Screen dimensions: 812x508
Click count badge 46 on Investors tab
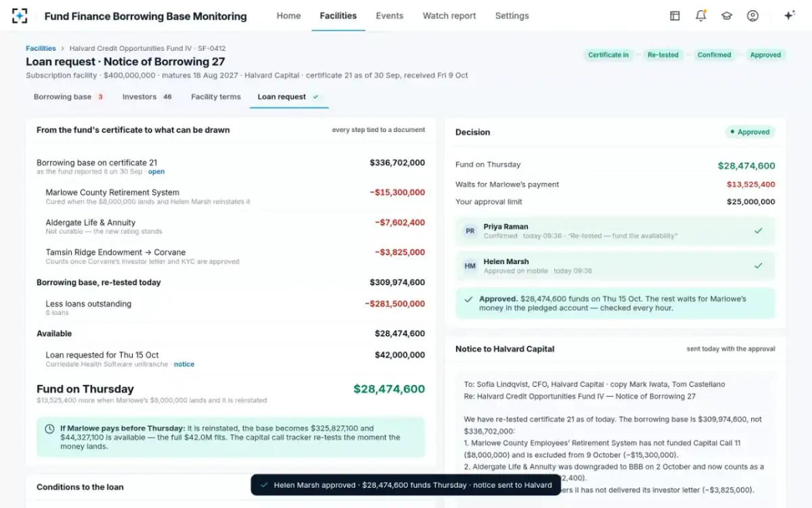point(167,97)
